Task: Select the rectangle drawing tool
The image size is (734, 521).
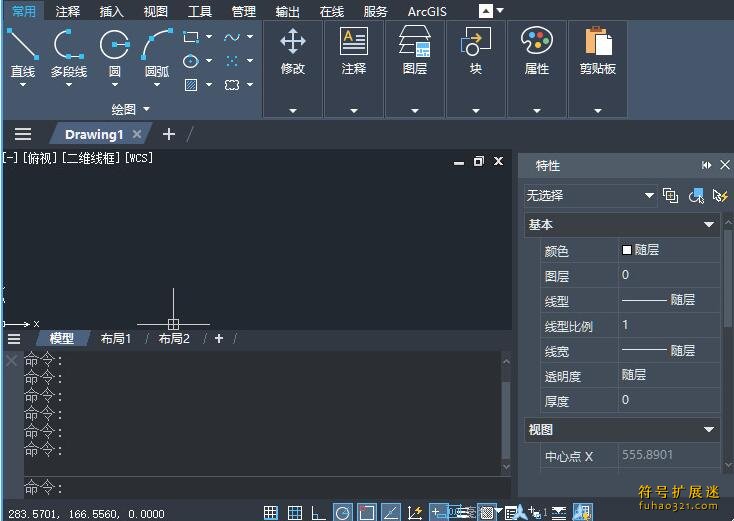Action: click(x=191, y=37)
